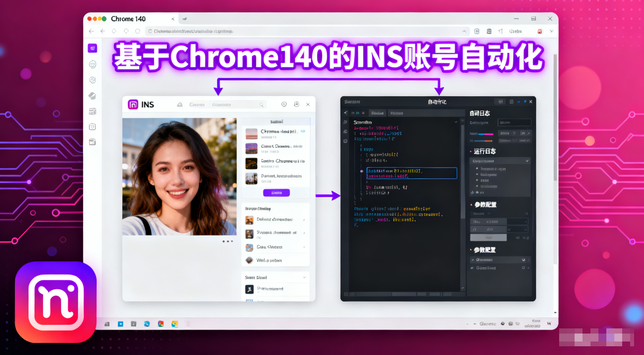The image size is (644, 355).
Task: Focus the browser address bar
Action: click(x=307, y=31)
